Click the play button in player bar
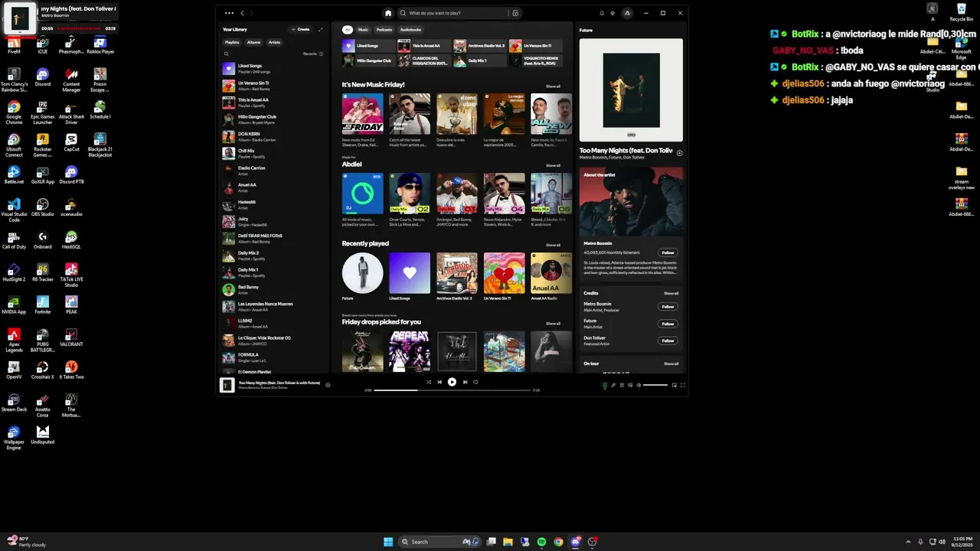The image size is (980, 551). [452, 382]
